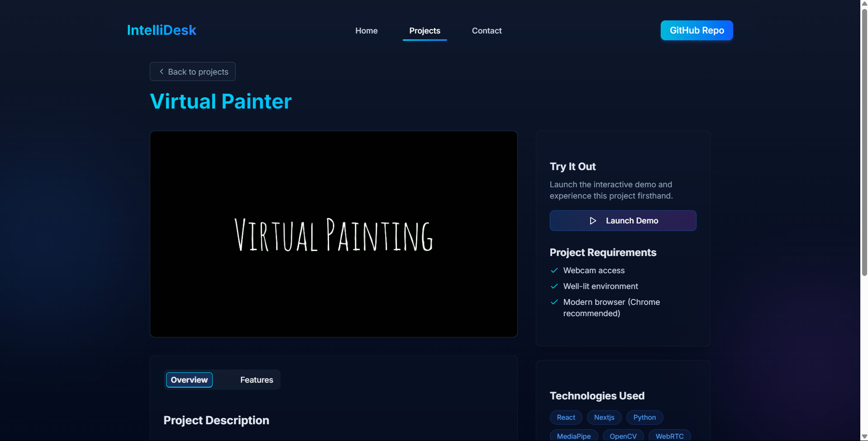
Task: Click the Well-lit environment requirement text
Action: coord(601,286)
